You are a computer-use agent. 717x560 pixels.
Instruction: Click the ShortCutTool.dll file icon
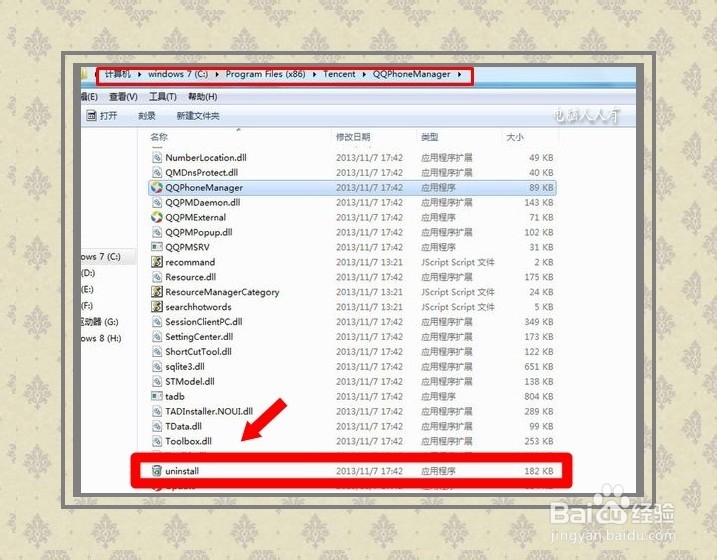click(157, 352)
